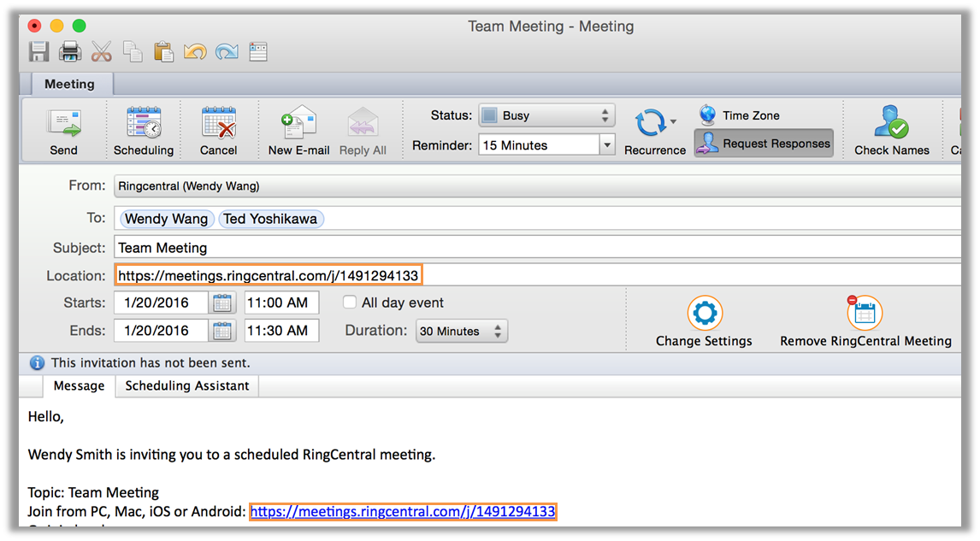This screenshot has height=541, width=980.
Task: Click the Starts time field 11:00 AM
Action: tap(281, 303)
